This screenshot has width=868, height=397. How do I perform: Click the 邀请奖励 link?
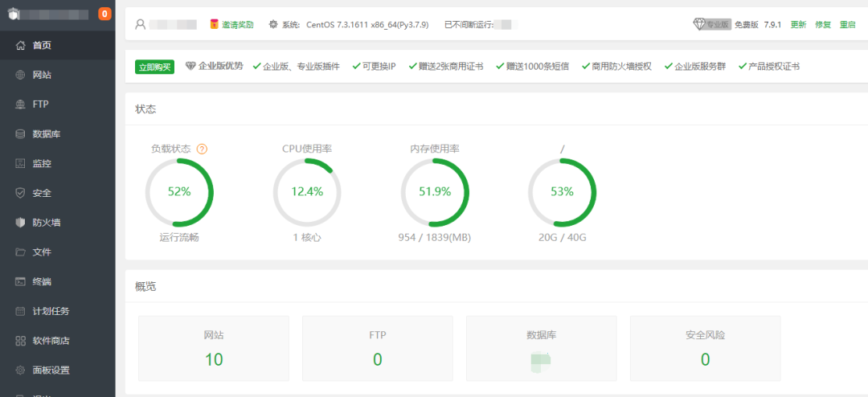231,24
